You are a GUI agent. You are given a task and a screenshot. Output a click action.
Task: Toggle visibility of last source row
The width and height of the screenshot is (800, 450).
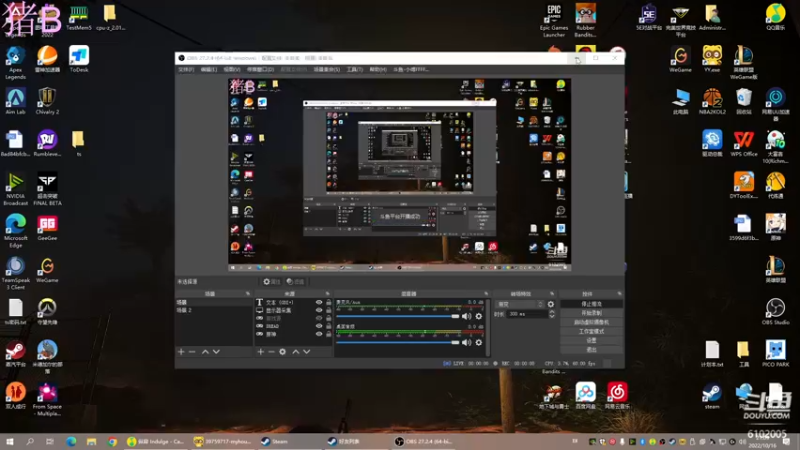(319, 334)
